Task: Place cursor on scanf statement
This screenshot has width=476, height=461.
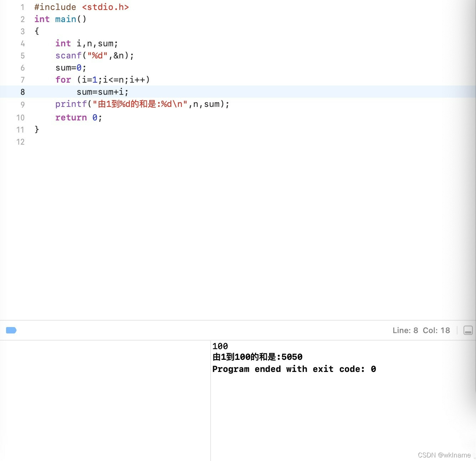Action: coord(94,56)
